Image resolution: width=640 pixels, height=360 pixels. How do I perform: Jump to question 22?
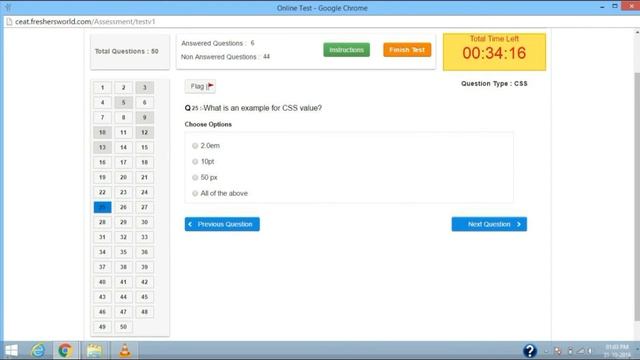tap(102, 192)
